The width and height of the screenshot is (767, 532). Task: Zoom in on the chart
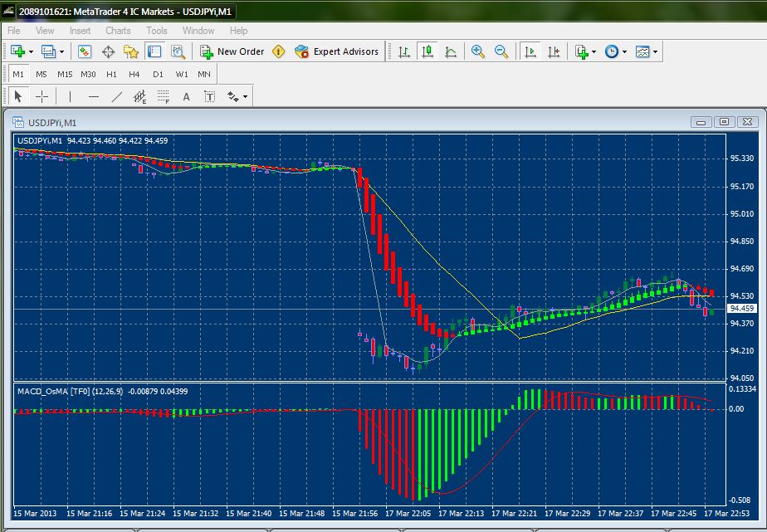click(477, 51)
